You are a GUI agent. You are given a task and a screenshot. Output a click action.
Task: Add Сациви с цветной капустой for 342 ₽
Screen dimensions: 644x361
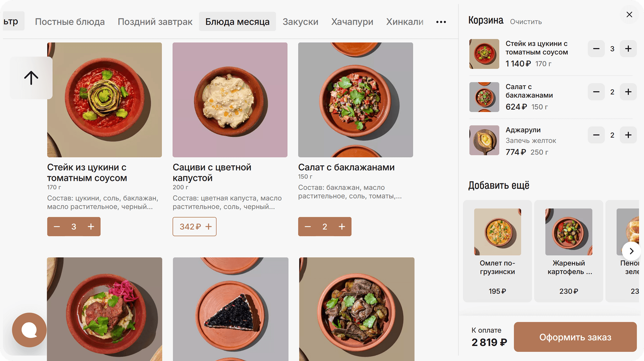tap(194, 227)
